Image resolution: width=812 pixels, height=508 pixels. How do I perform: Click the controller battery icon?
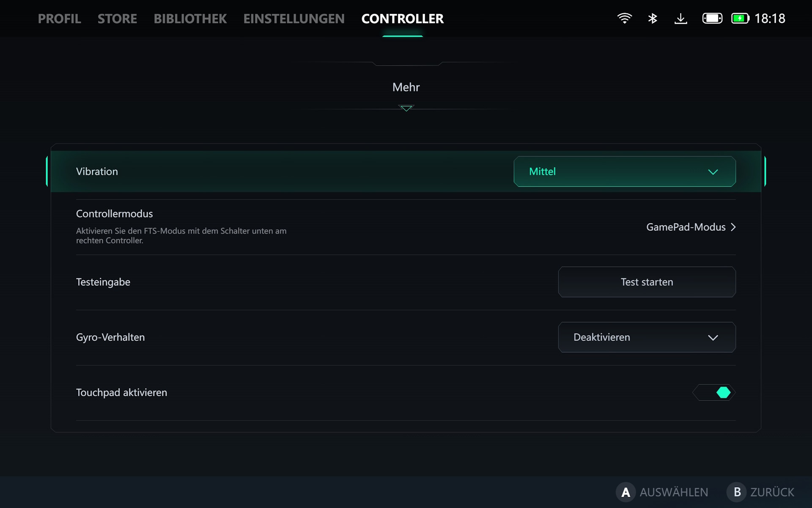tap(712, 18)
